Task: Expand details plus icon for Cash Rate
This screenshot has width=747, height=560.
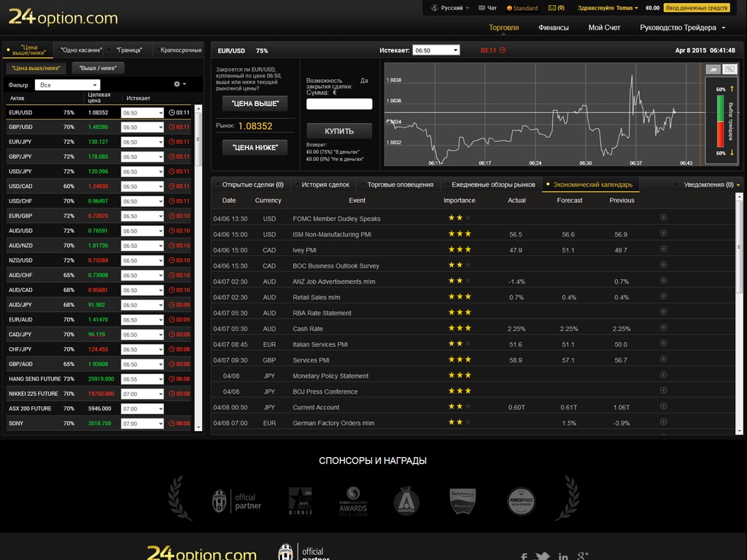Action: pos(663,328)
